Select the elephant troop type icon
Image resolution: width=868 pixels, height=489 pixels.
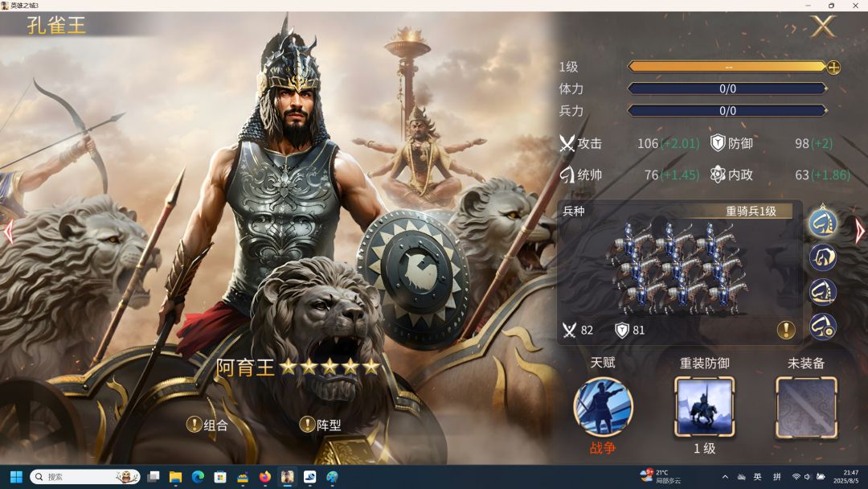[x=823, y=258]
